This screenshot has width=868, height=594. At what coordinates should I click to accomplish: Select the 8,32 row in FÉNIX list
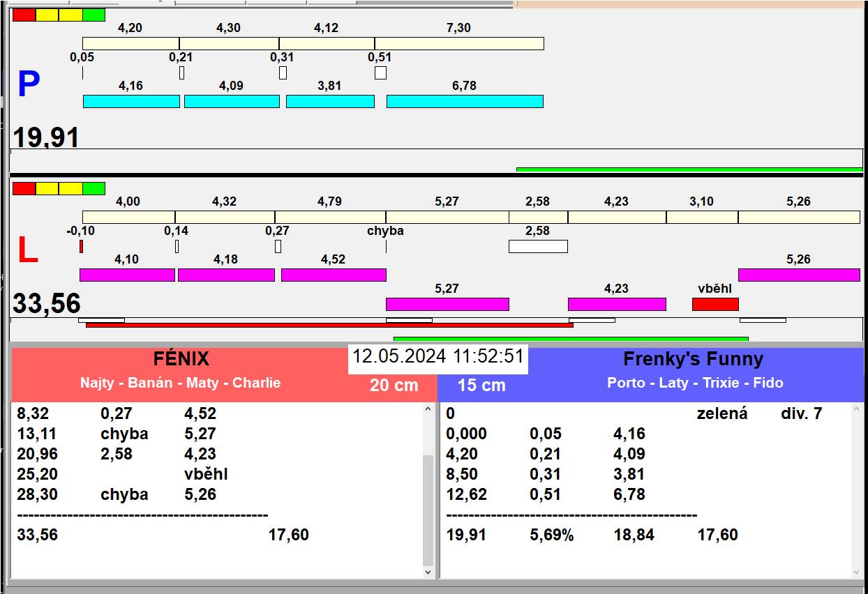(x=218, y=413)
